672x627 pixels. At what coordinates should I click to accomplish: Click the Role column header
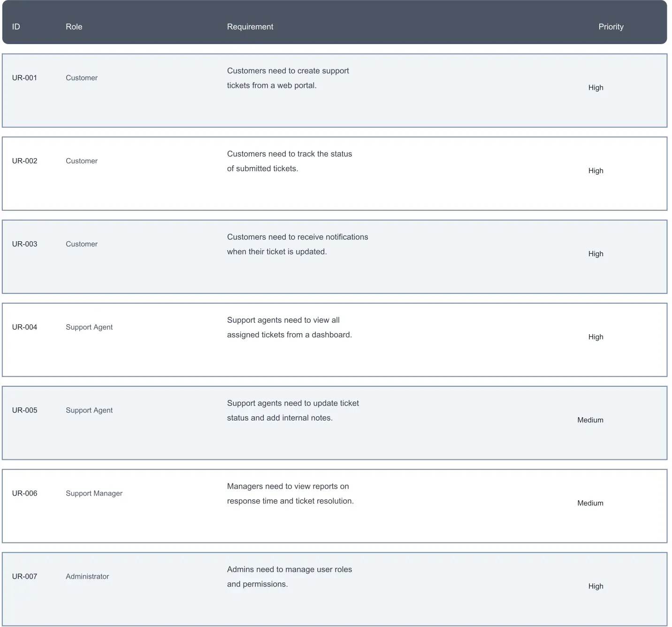(x=74, y=27)
